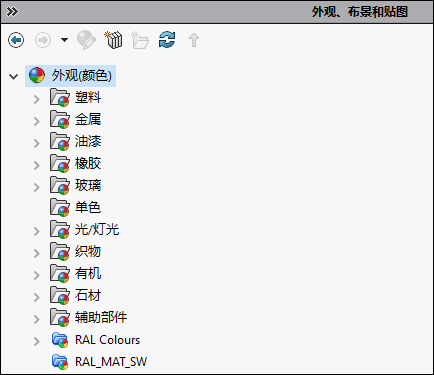This screenshot has width=434, height=375.
Task: Expand the 金属 folder
Action: [x=37, y=121]
